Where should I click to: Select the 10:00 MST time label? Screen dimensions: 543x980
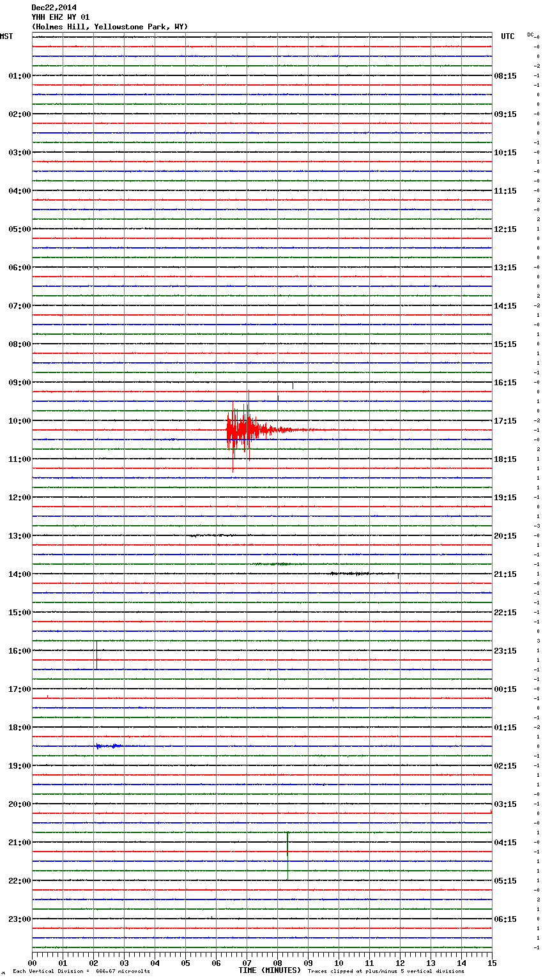click(x=20, y=421)
